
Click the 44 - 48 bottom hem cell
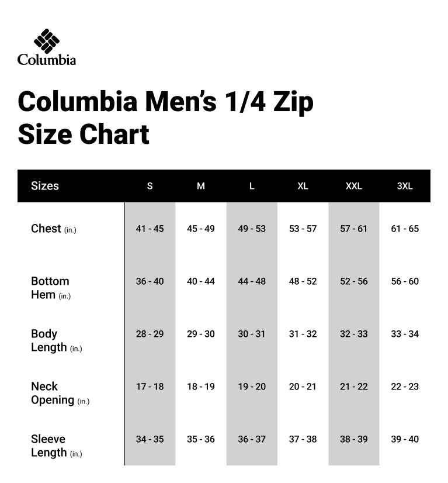tap(252, 281)
